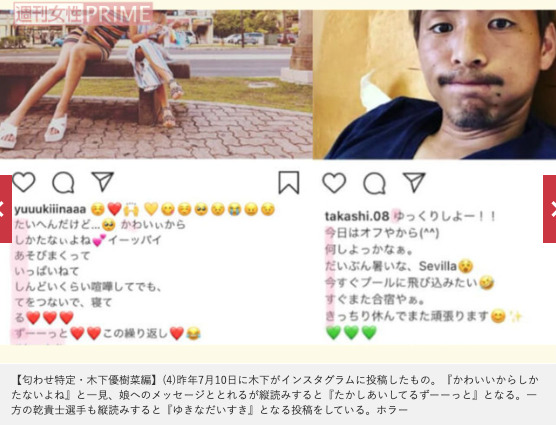Open the 週刊女性PRIME logo
This screenshot has width=556, height=425.
click(x=83, y=14)
